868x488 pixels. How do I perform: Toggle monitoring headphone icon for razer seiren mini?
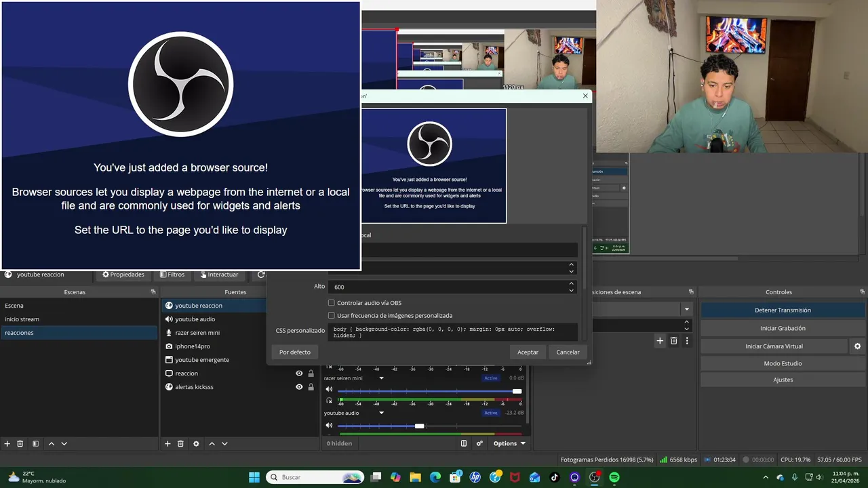[x=329, y=401]
